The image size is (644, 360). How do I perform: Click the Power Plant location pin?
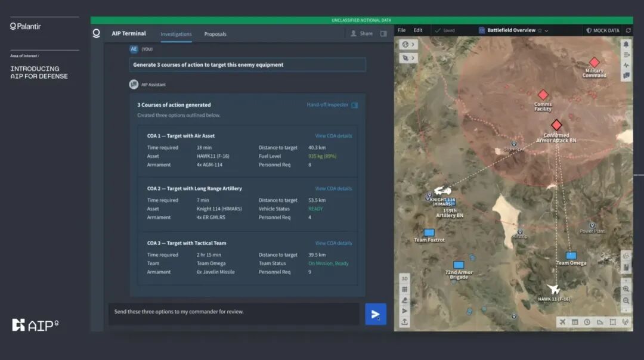(x=592, y=225)
